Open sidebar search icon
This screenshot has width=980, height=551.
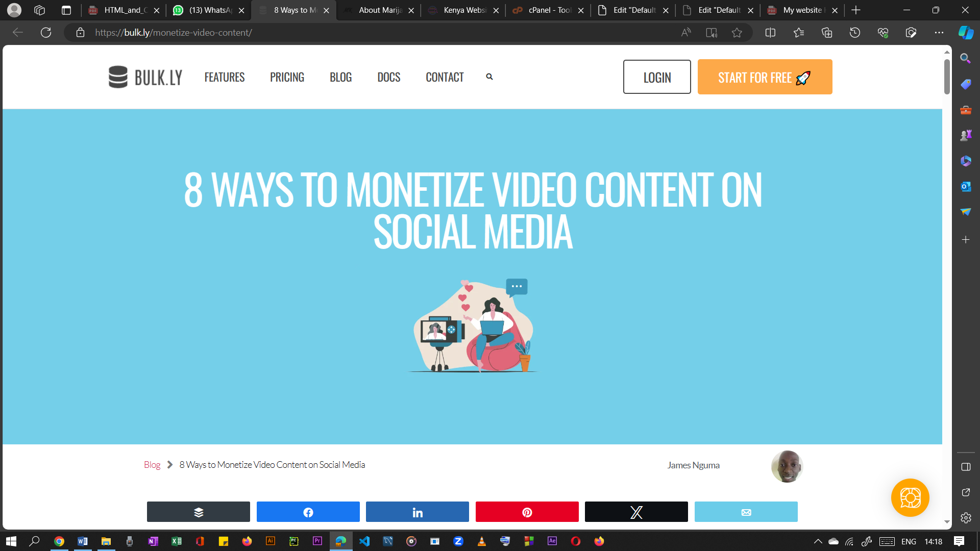[x=965, y=59]
